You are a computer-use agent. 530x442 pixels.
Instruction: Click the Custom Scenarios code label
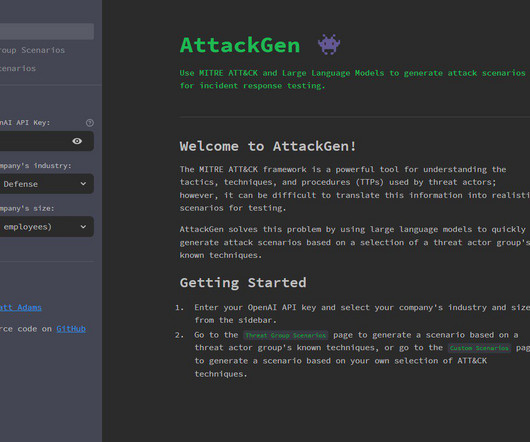(479, 348)
